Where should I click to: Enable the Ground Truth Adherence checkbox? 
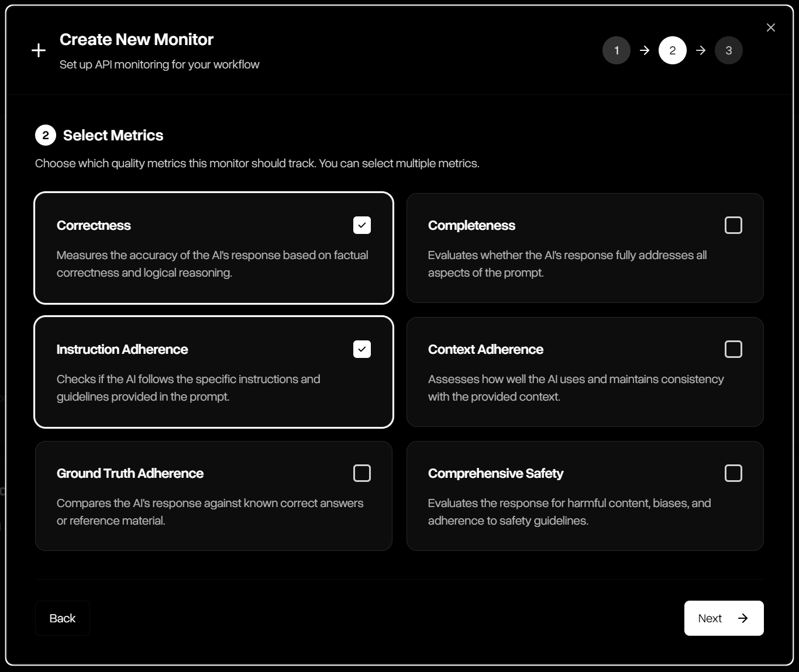362,473
